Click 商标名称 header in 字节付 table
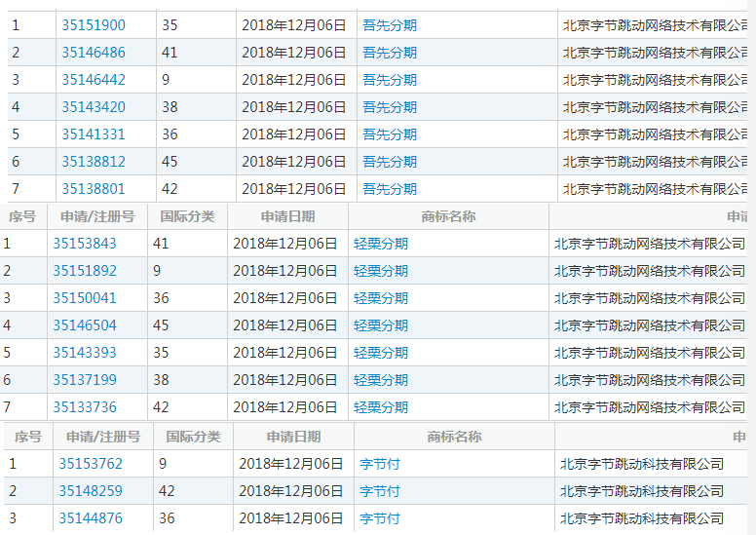 [454, 437]
